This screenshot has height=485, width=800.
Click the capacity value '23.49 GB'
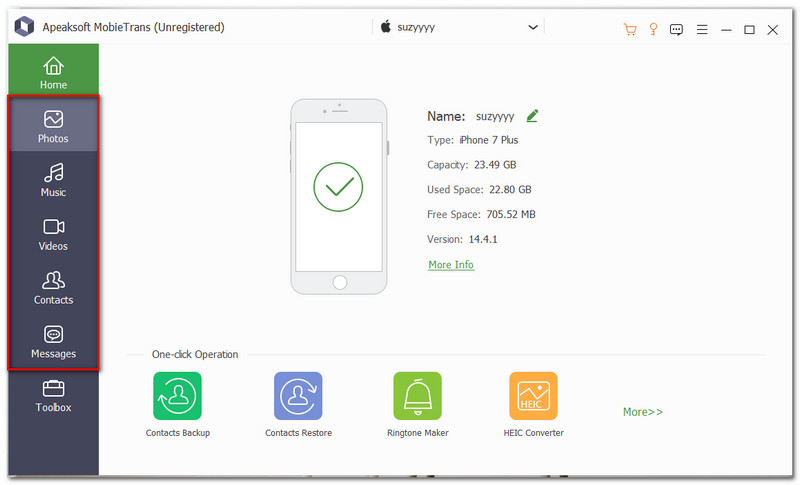495,165
